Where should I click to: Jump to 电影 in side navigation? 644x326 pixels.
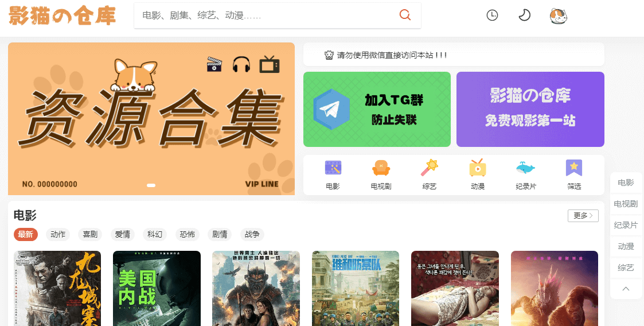[626, 183]
